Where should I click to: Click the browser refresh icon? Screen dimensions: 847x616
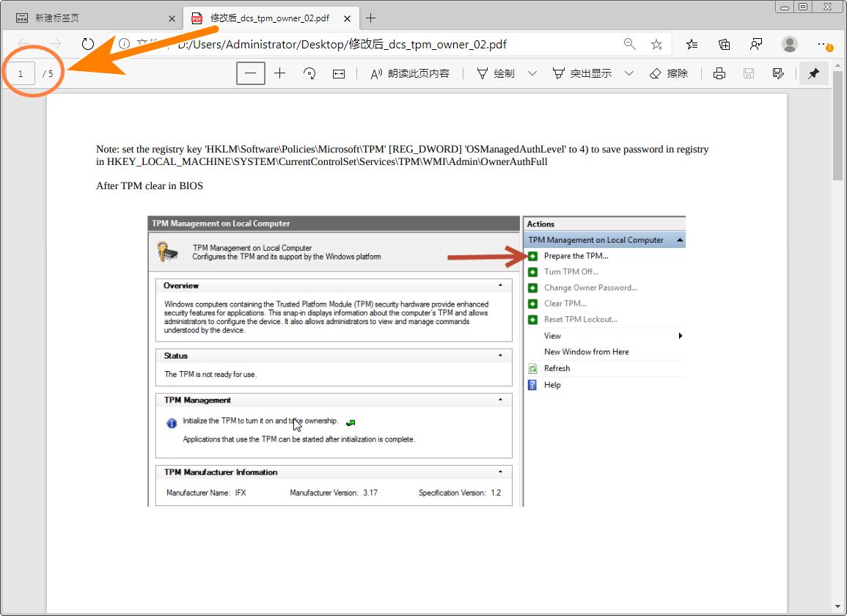[87, 44]
